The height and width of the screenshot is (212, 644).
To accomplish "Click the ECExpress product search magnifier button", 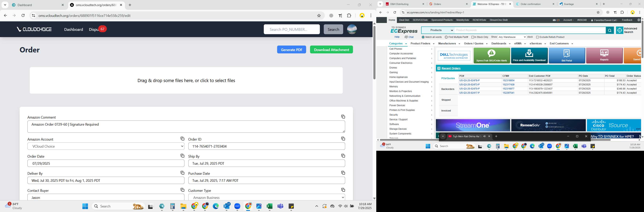I will [x=610, y=30].
